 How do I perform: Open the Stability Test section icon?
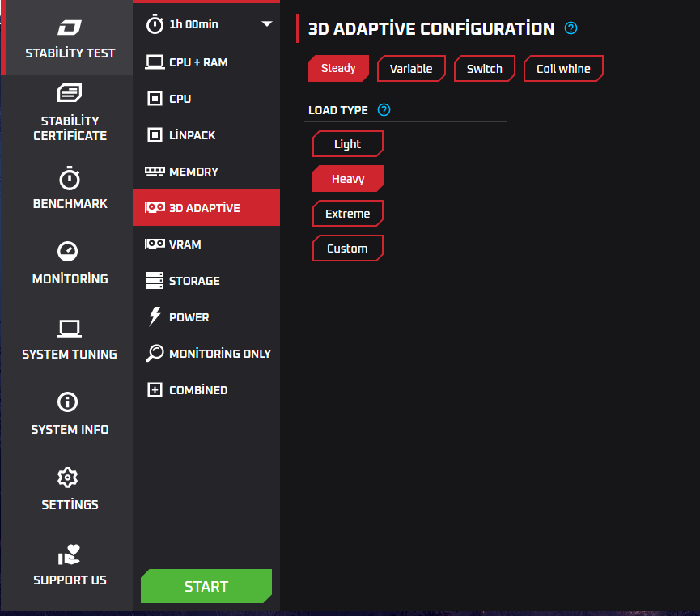pyautogui.click(x=70, y=28)
